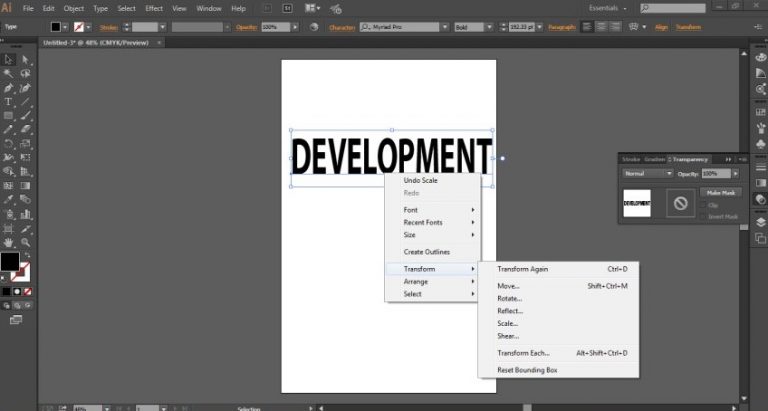
Task: Open the Layers panel icon in dock
Action: click(760, 222)
